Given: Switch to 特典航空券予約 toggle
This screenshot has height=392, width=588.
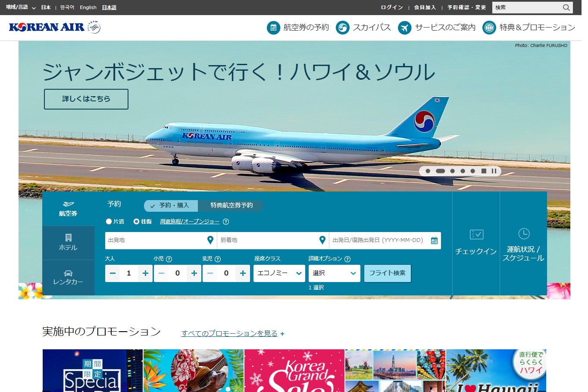Looking at the screenshot, I should (x=231, y=206).
